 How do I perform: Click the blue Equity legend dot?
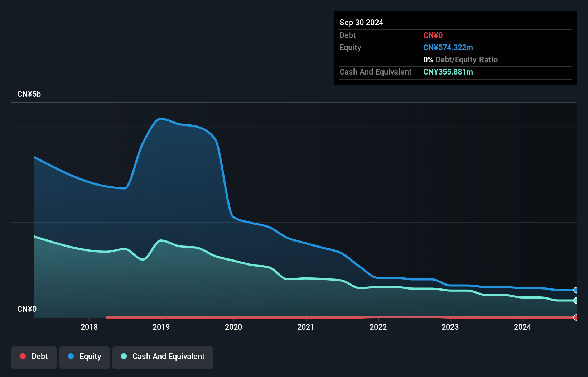[71, 356]
